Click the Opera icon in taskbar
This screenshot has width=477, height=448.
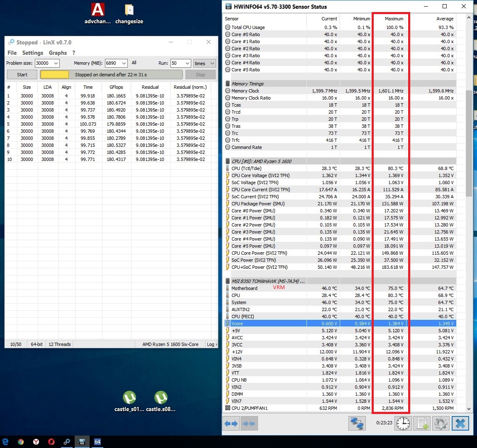pos(51,442)
